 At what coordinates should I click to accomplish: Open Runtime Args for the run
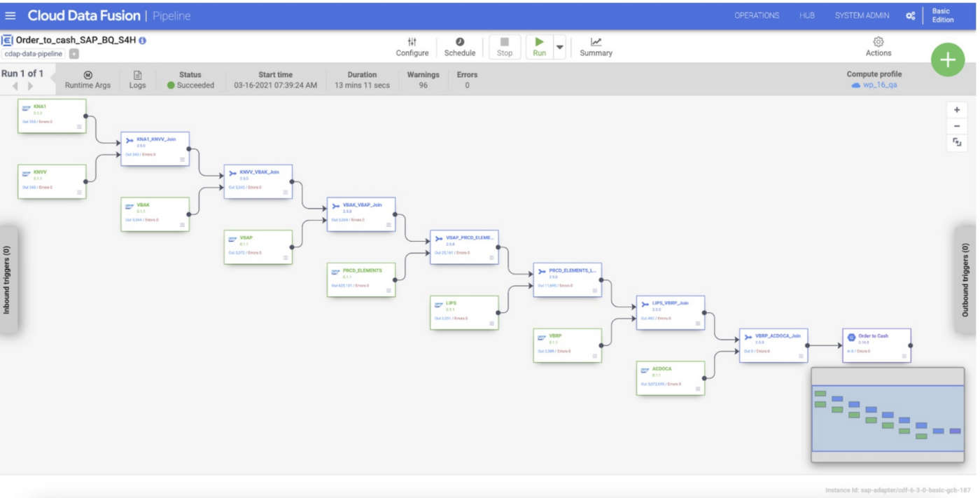click(x=89, y=80)
